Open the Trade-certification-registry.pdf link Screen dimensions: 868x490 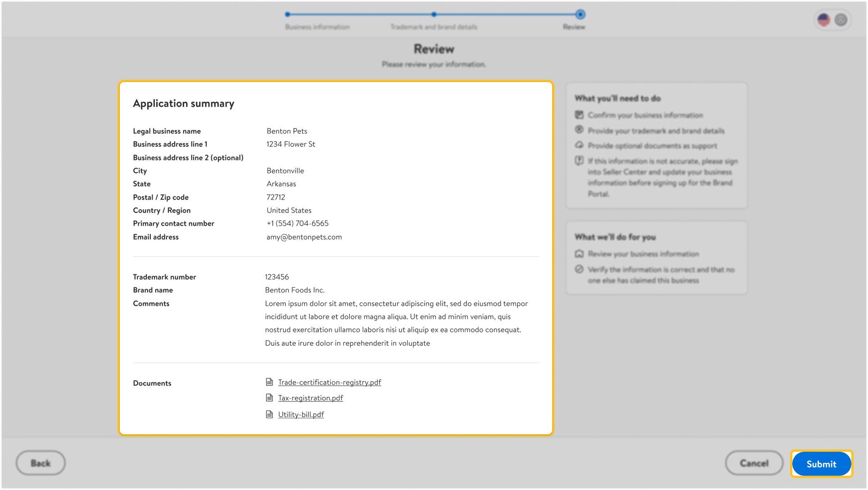[x=329, y=382]
